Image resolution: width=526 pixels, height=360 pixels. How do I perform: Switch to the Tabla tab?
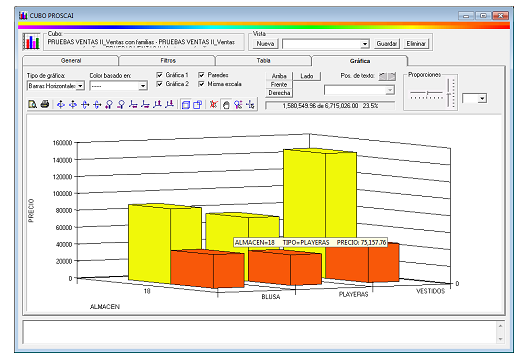pos(263,61)
